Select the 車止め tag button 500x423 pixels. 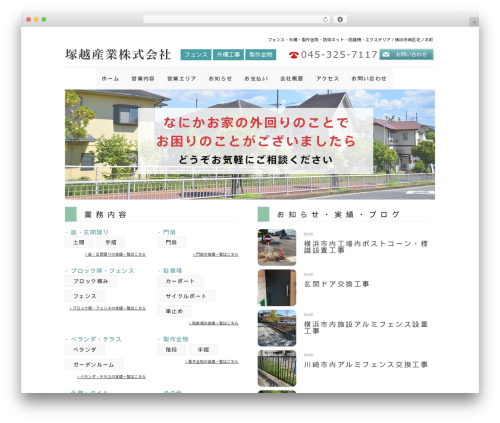pos(174,311)
